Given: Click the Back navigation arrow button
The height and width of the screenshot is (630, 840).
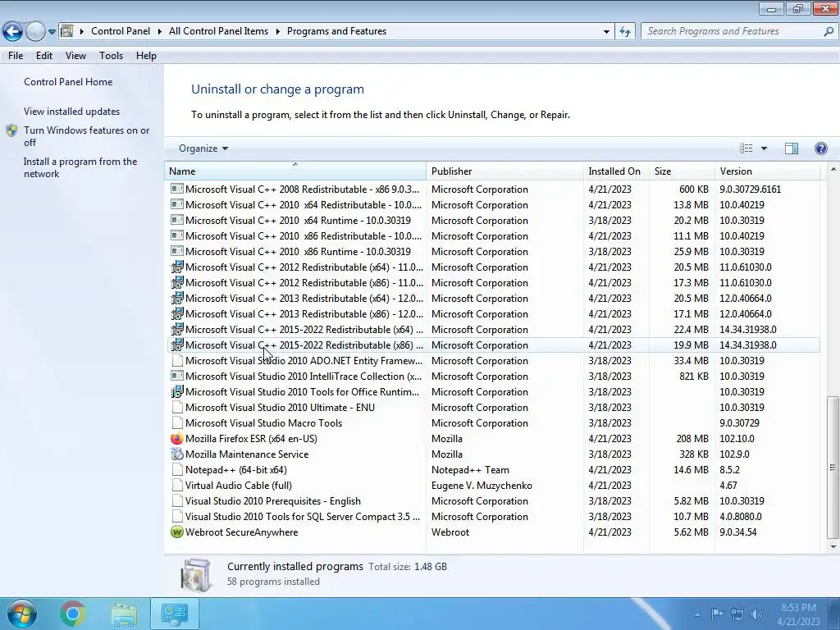Looking at the screenshot, I should click(13, 32).
